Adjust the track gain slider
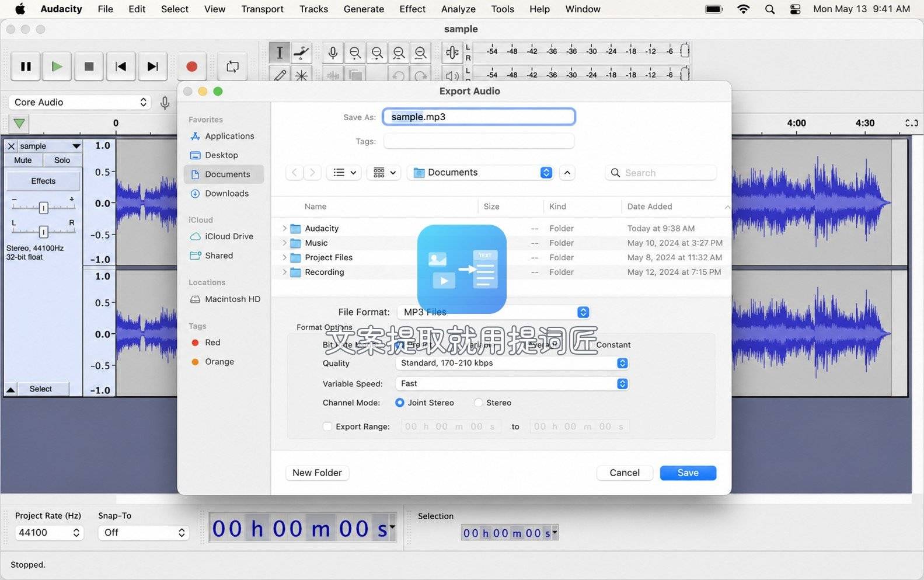 tap(43, 207)
